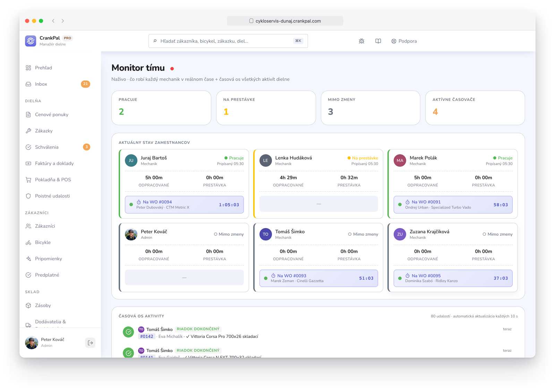Open Zásoby inventory in sidebar
The width and height of the screenshot is (555, 392).
(58, 305)
